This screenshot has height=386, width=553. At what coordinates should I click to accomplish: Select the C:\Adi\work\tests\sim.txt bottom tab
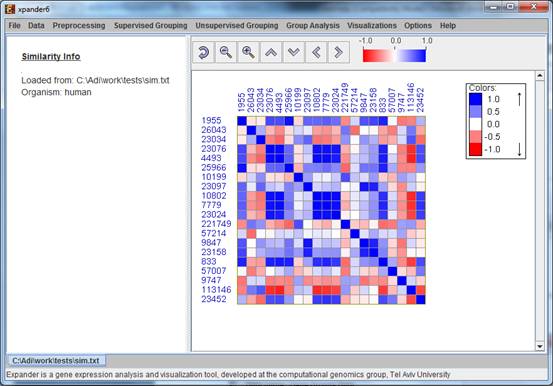[56, 361]
